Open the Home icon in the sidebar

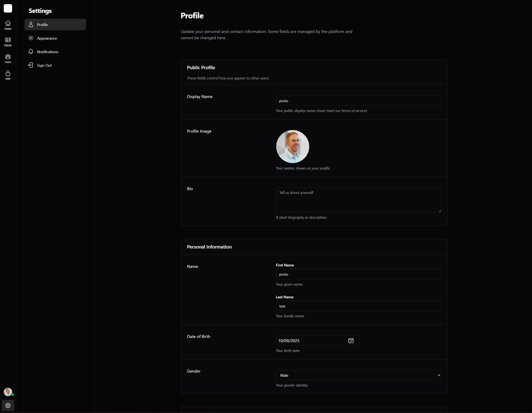[8, 25]
